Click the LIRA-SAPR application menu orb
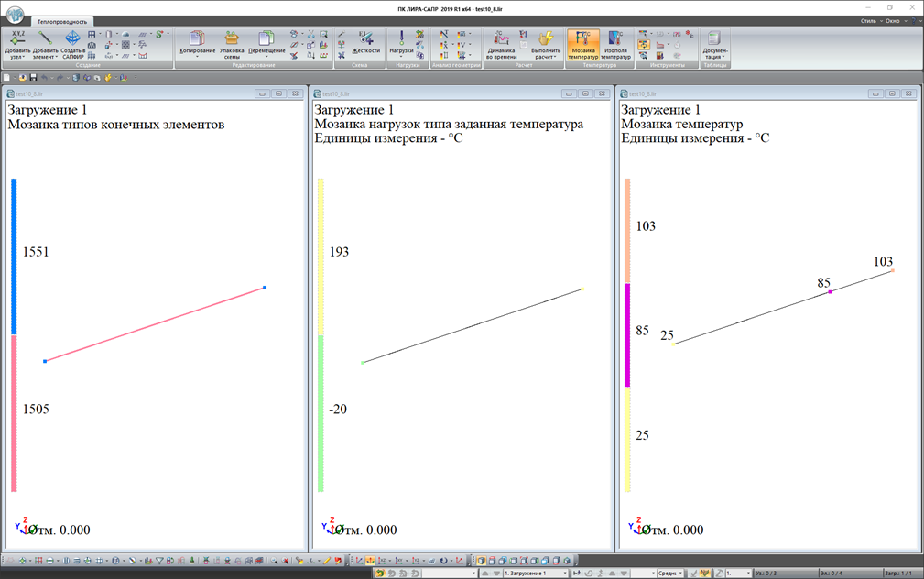The image size is (924, 579). coord(16,16)
